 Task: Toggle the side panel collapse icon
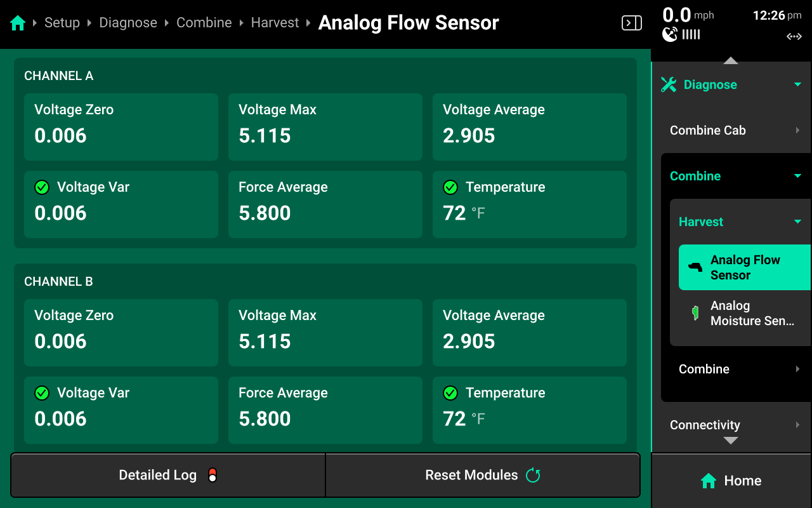(x=631, y=23)
